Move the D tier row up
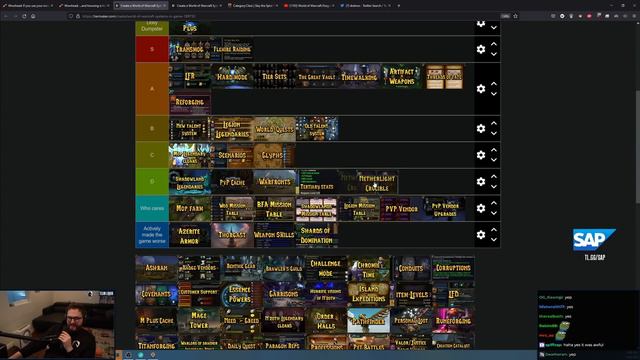The height and width of the screenshot is (360, 640). [494, 176]
